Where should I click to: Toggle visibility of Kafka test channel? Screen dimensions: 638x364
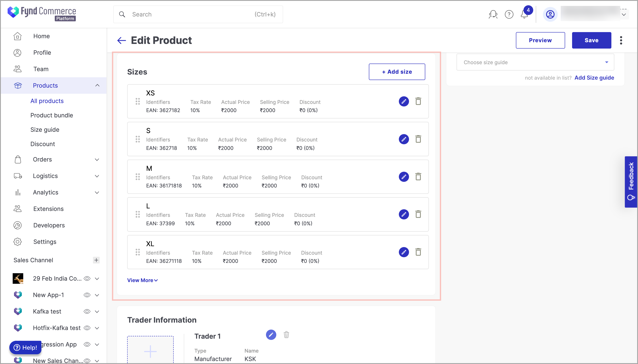click(x=87, y=311)
